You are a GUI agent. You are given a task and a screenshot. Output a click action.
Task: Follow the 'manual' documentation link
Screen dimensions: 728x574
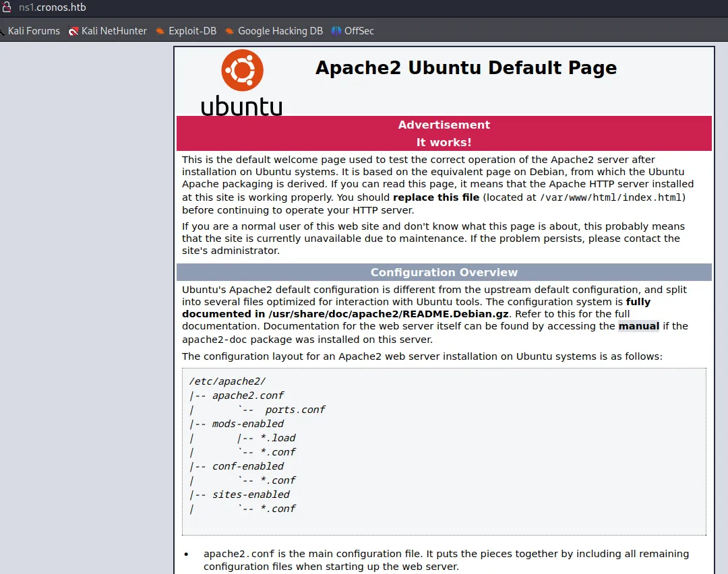639,326
